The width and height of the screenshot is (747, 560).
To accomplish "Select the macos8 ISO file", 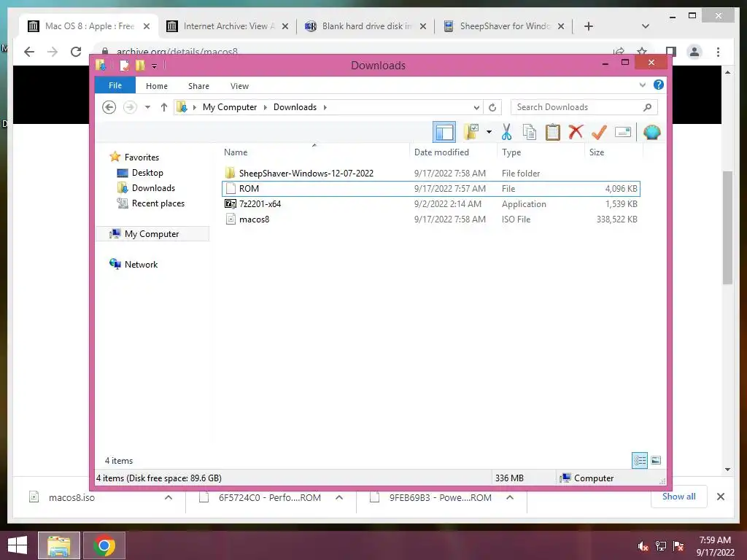I will click(254, 219).
